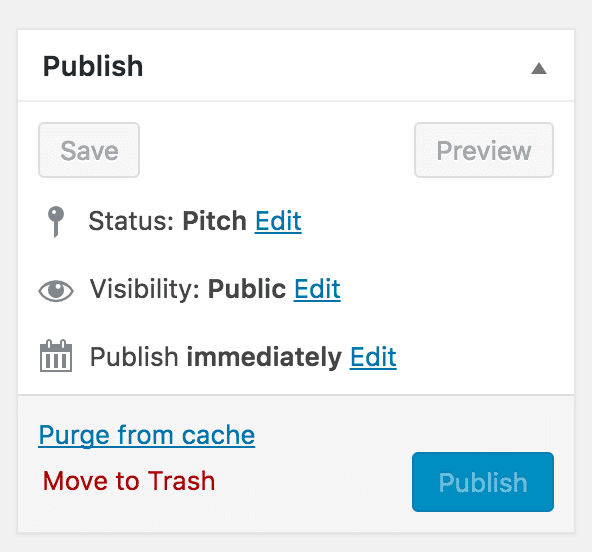Collapse the Publish panel with the triangle

pos(539,69)
